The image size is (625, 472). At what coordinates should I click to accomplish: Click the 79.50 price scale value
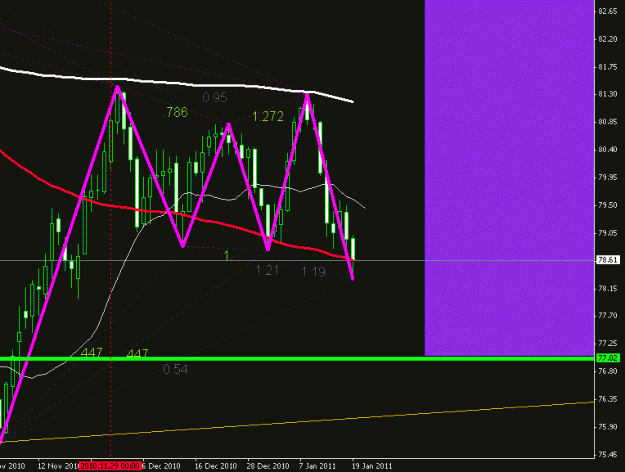click(608, 205)
